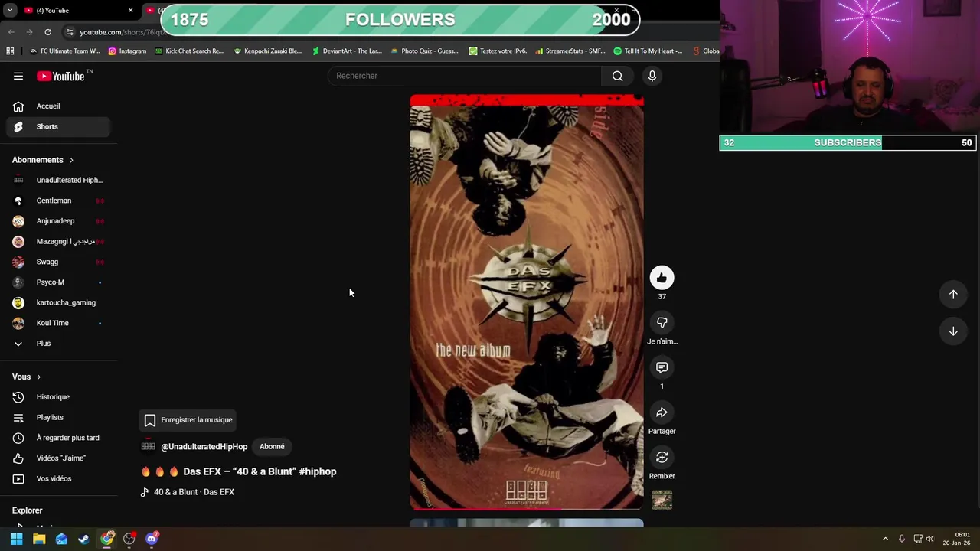Expand the Vous section
The image size is (980, 551).
tap(27, 377)
